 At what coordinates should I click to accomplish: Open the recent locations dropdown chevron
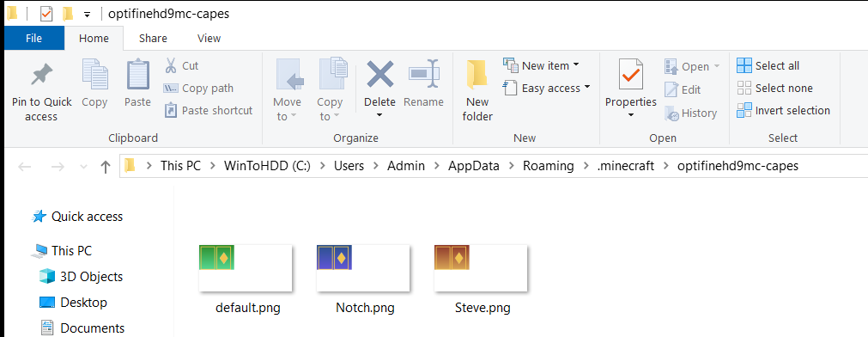click(x=83, y=166)
